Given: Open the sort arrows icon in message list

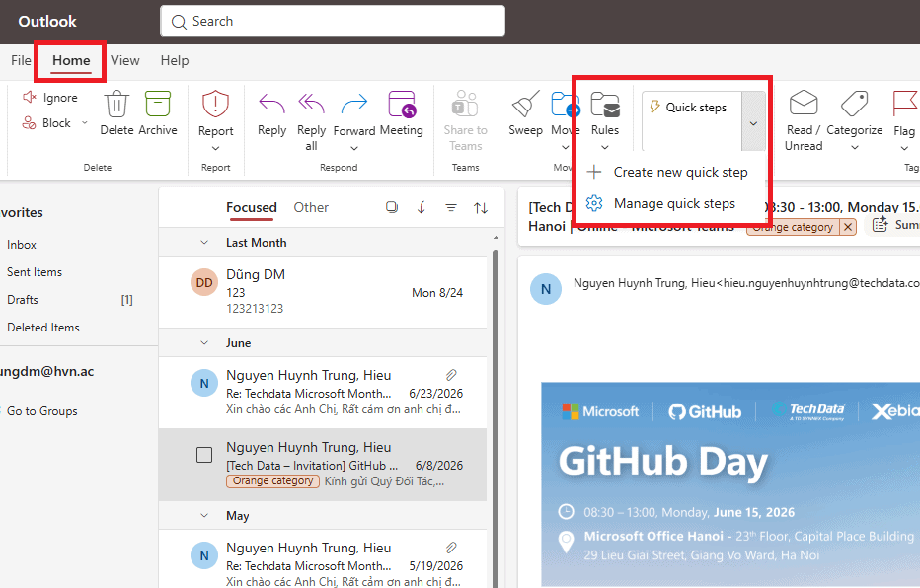Looking at the screenshot, I should 481,207.
